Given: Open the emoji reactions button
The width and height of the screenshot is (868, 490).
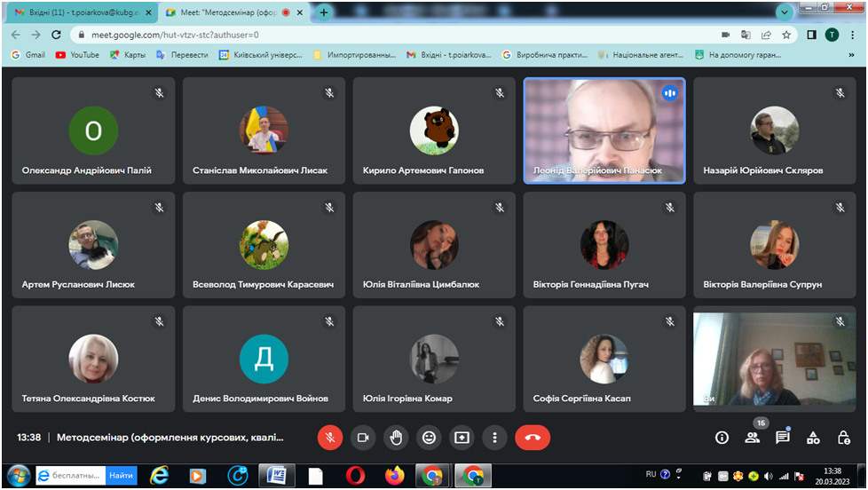Looking at the screenshot, I should pyautogui.click(x=429, y=438).
